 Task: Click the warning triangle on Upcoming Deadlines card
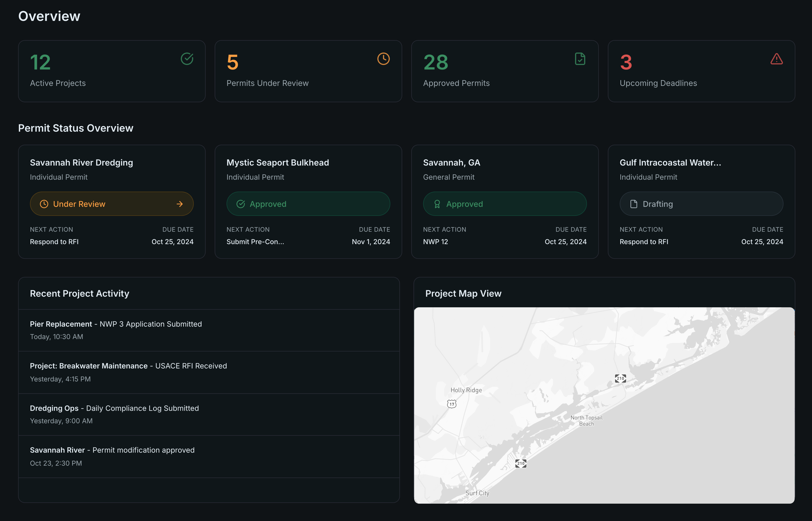tap(777, 58)
